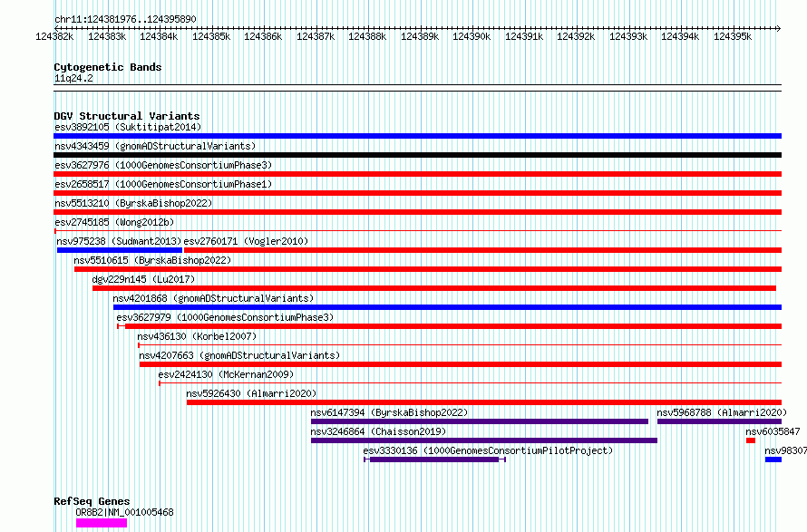
Task: Click the 124391k ruler position
Action: tap(524, 36)
